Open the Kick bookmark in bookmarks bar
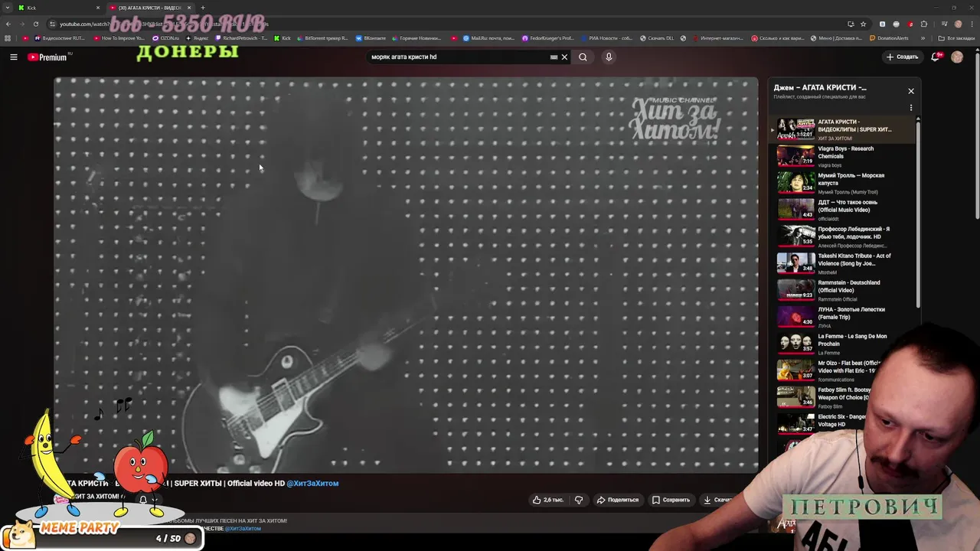The width and height of the screenshot is (980, 551). [x=283, y=38]
